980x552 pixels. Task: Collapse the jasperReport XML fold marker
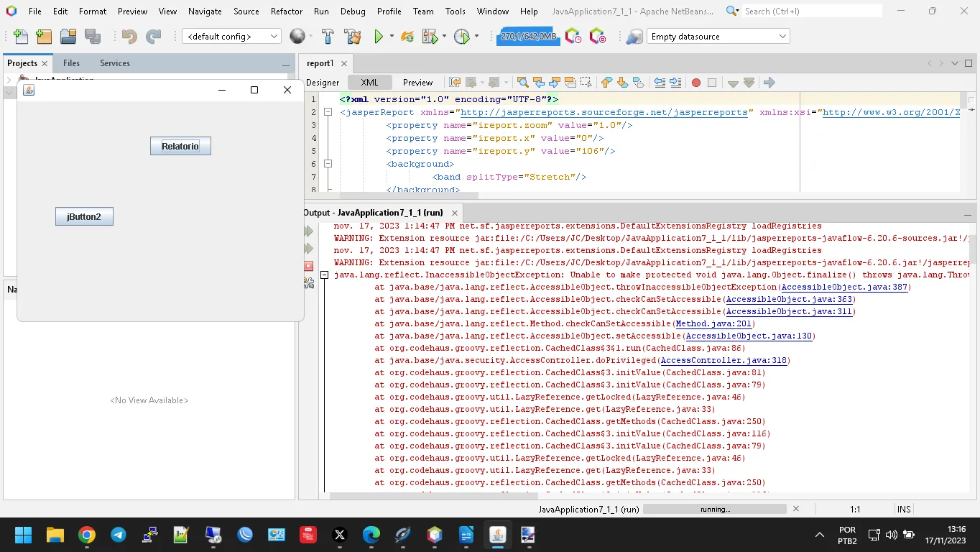click(328, 112)
